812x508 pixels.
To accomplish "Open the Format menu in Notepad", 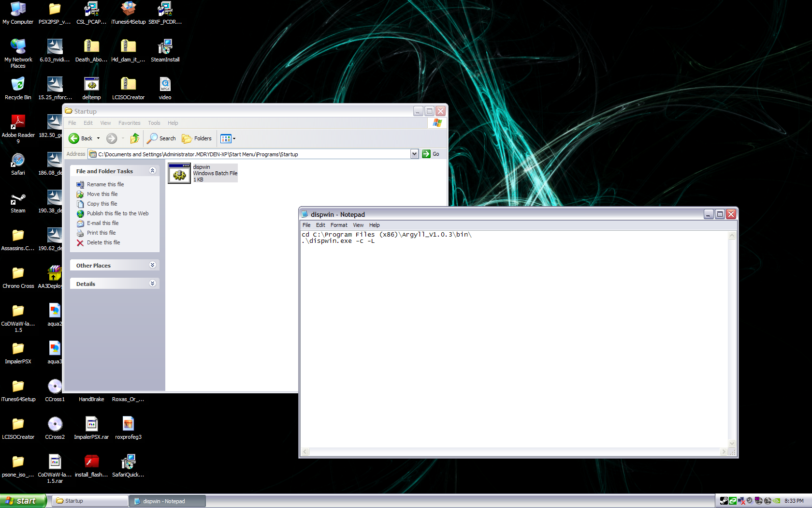I will [339, 225].
